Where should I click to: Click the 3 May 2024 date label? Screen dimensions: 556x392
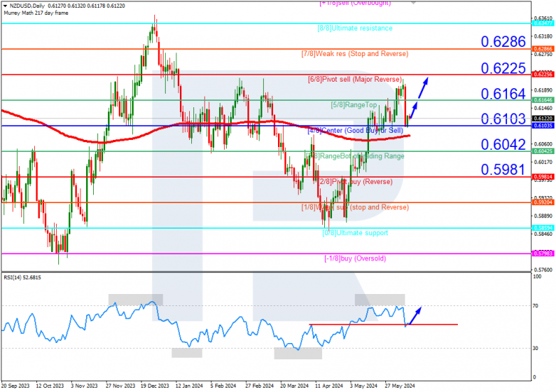point(364,386)
